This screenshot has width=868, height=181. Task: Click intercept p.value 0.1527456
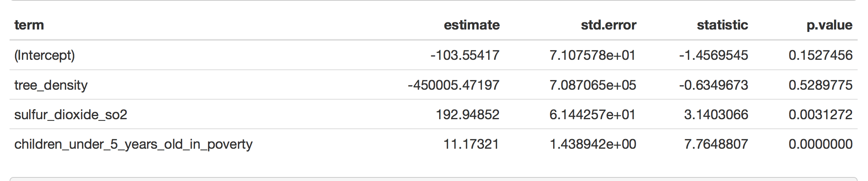click(x=821, y=55)
